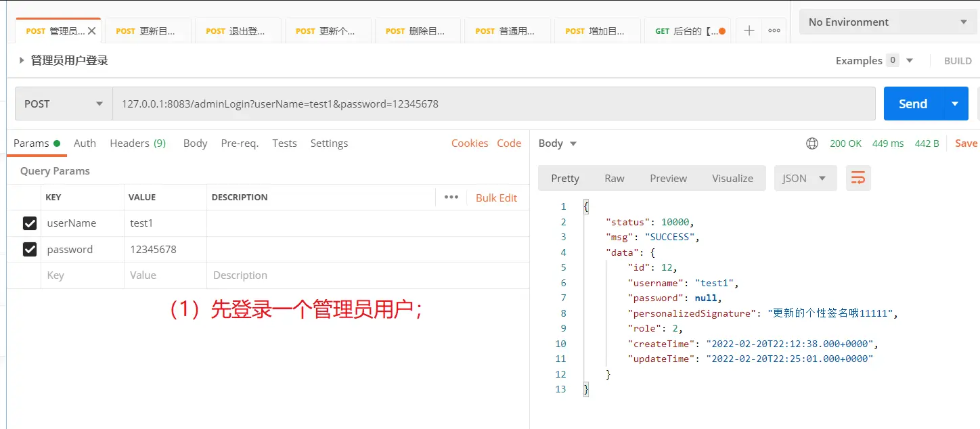Click the request URL input field
Image resolution: width=980 pixels, height=429 pixels.
pyautogui.click(x=494, y=104)
